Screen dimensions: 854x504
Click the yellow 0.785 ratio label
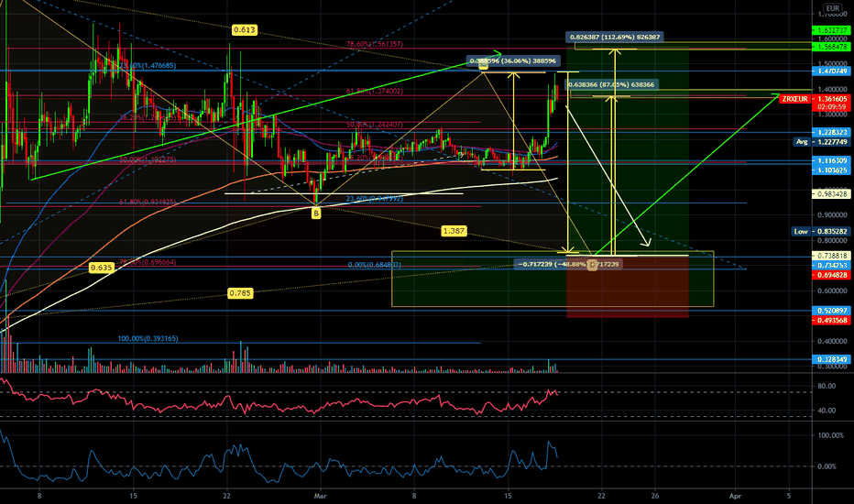(x=240, y=293)
